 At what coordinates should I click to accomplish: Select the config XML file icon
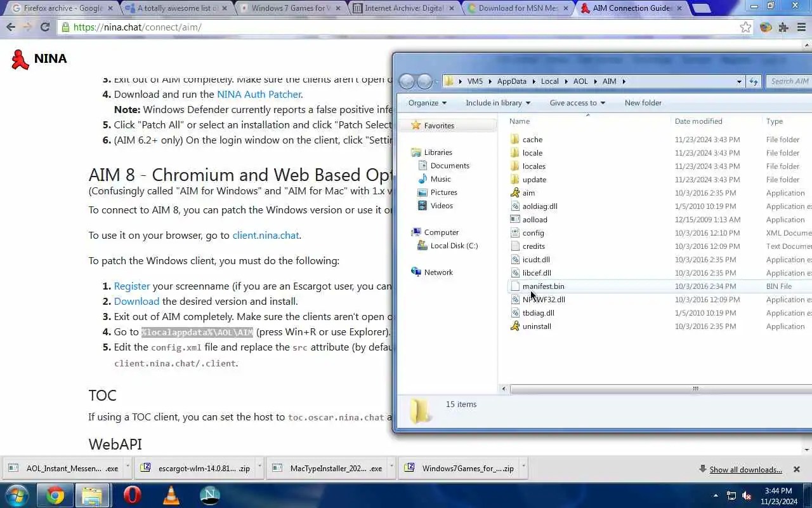(x=515, y=233)
